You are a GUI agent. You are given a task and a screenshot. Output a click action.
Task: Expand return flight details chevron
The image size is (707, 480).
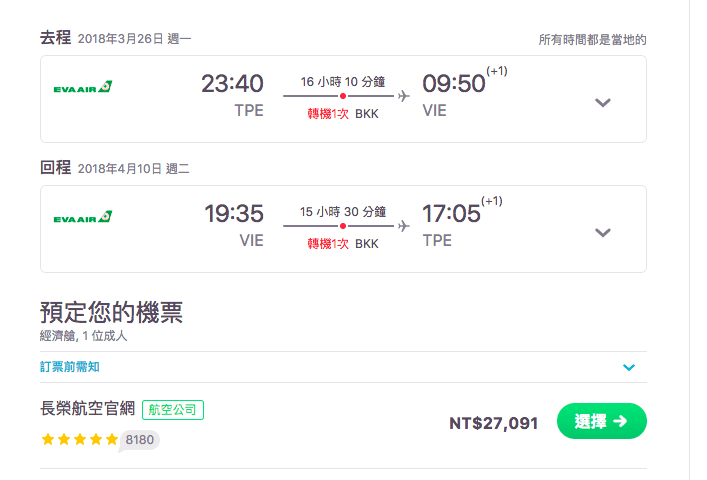click(602, 233)
